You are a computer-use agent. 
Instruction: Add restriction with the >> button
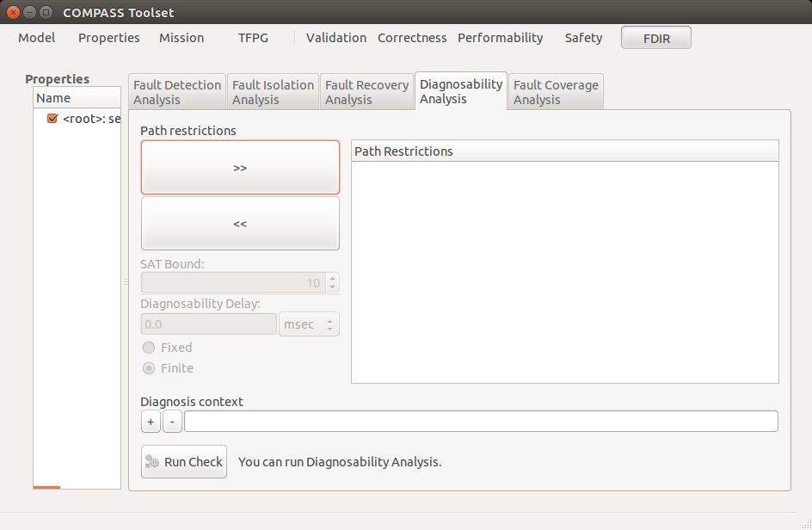[x=240, y=167]
